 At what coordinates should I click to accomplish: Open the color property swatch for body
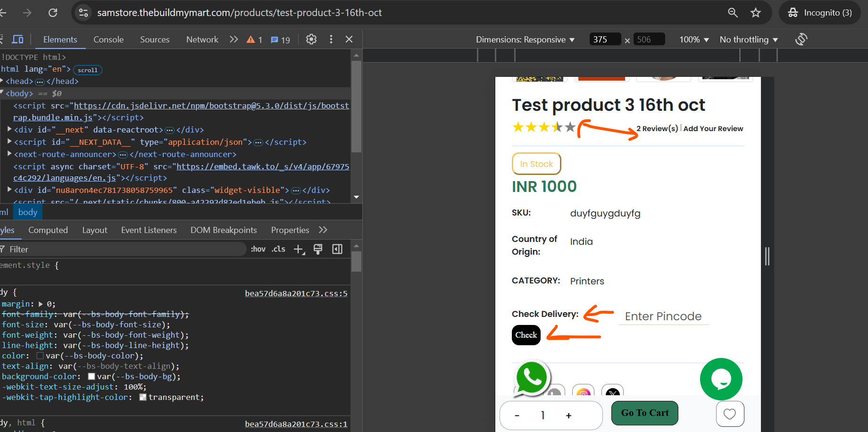click(x=40, y=356)
